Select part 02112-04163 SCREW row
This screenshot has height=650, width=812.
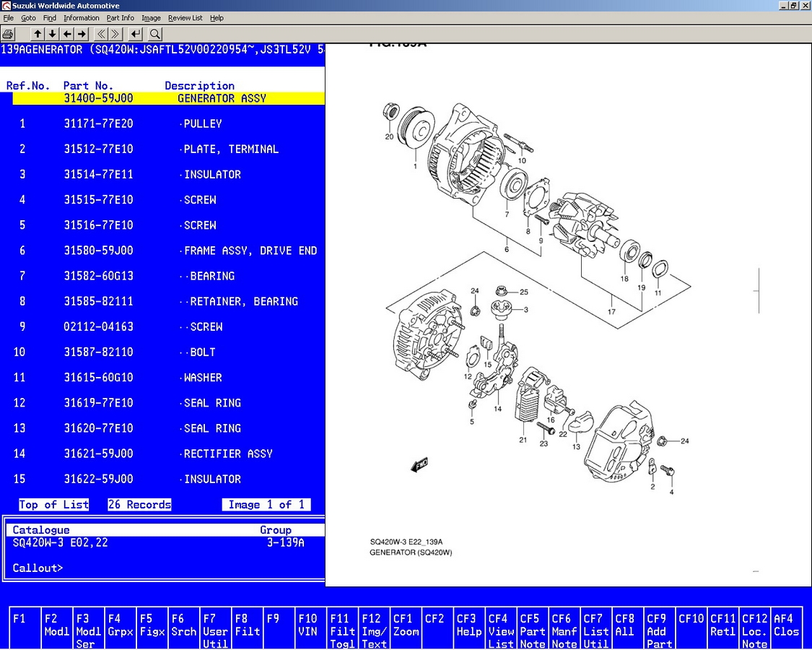coord(169,327)
